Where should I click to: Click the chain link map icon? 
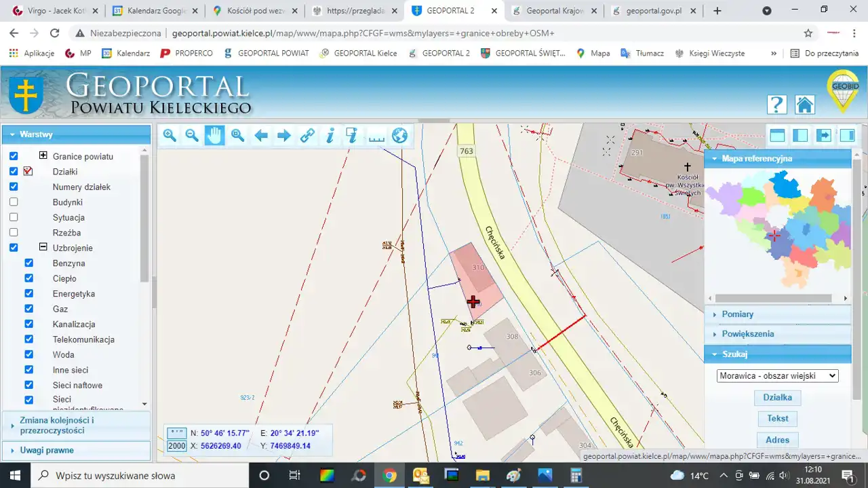(307, 136)
